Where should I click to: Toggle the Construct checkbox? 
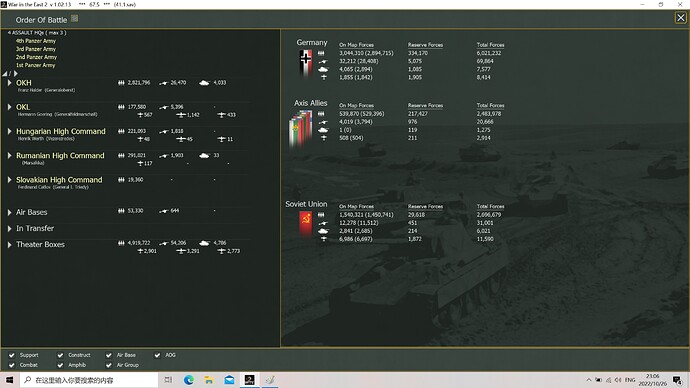(x=60, y=355)
